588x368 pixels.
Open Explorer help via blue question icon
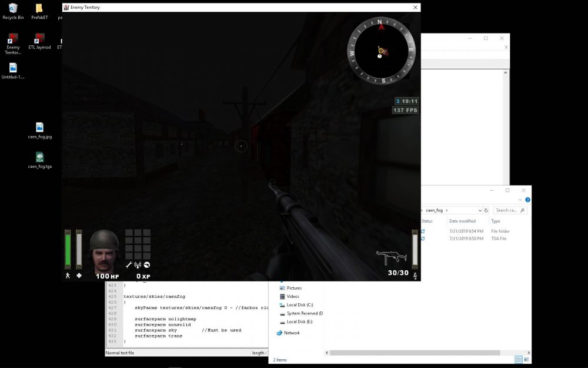click(x=527, y=200)
